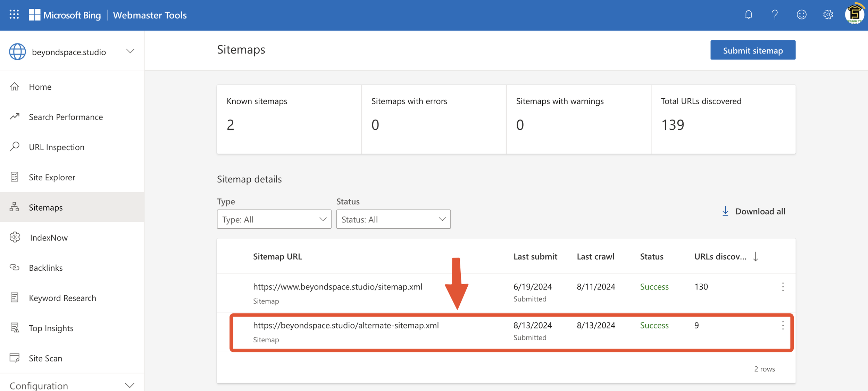Go to Search Performance in sidebar

coord(66,117)
